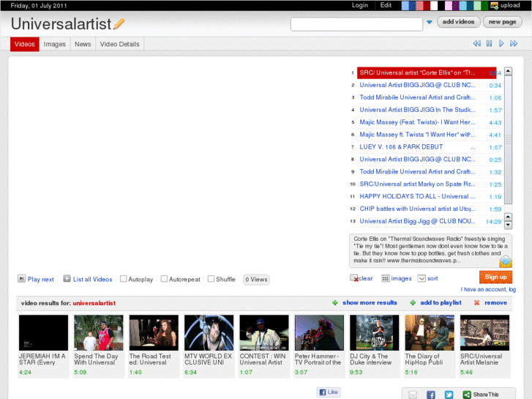The image size is (532, 399).
Task: Open the Peter Hammer TV Portrait thumbnail
Action: tap(319, 332)
